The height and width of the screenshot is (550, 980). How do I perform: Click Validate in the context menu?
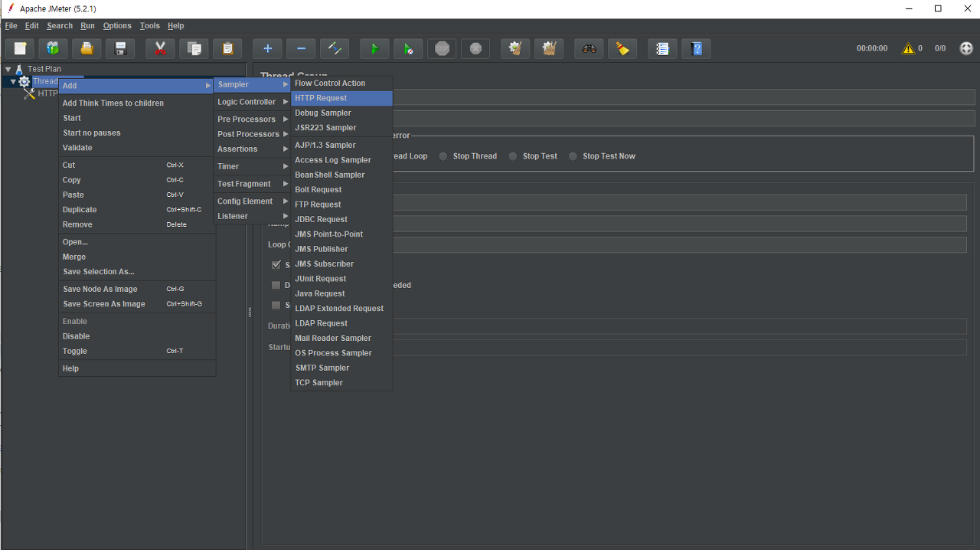137,148
